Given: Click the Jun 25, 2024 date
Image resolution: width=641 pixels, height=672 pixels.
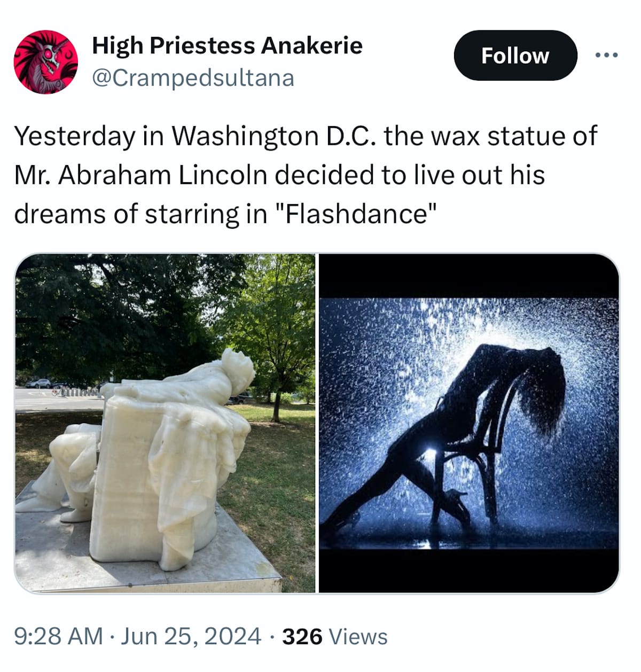Looking at the screenshot, I should [x=191, y=636].
